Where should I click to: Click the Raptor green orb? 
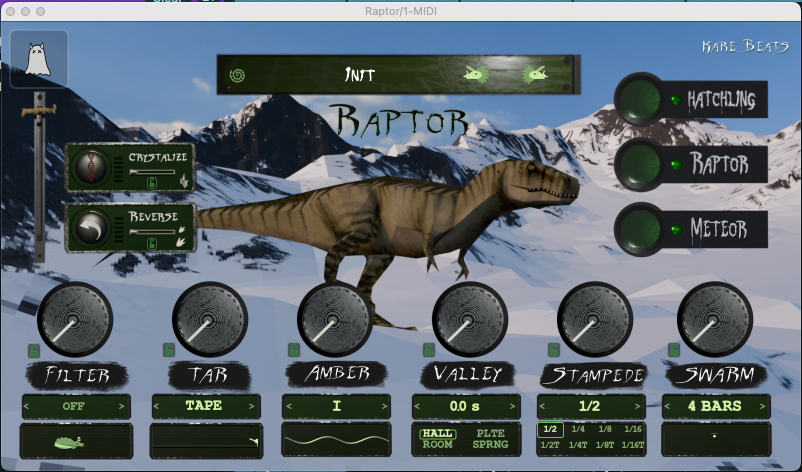click(639, 164)
